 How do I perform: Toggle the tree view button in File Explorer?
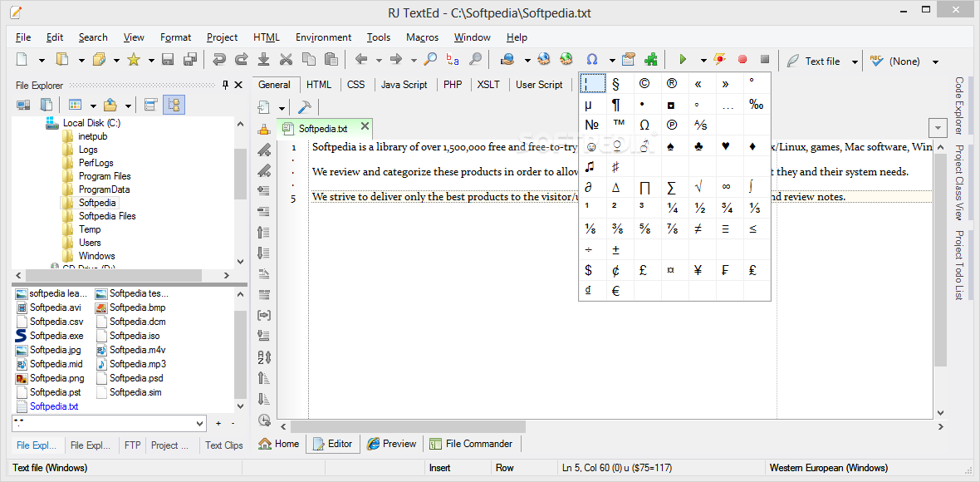coord(174,105)
